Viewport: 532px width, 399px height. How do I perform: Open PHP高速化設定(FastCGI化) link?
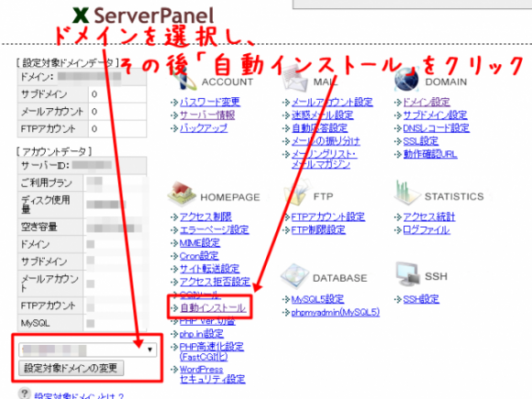tap(211, 351)
